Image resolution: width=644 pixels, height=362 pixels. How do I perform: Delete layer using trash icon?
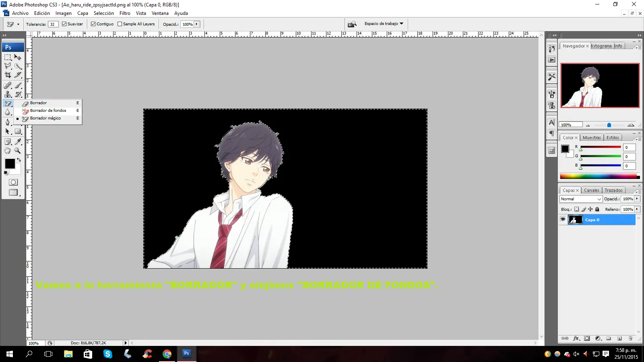(x=630, y=339)
